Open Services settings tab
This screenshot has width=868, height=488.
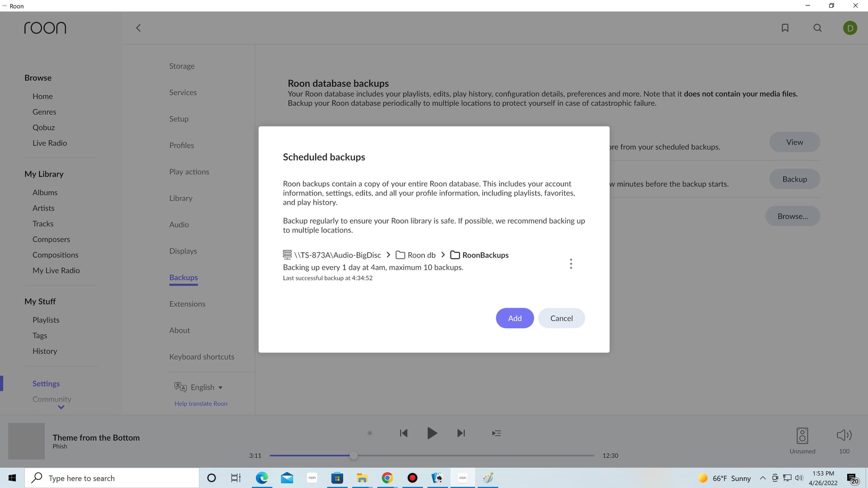pos(183,92)
